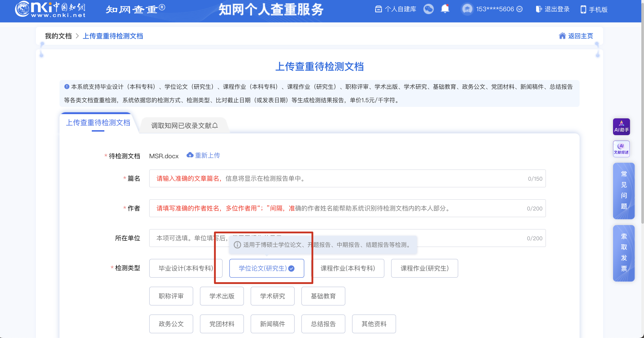Click 退出登录 logout link
Screen dimensions: 644x338
point(553,9)
